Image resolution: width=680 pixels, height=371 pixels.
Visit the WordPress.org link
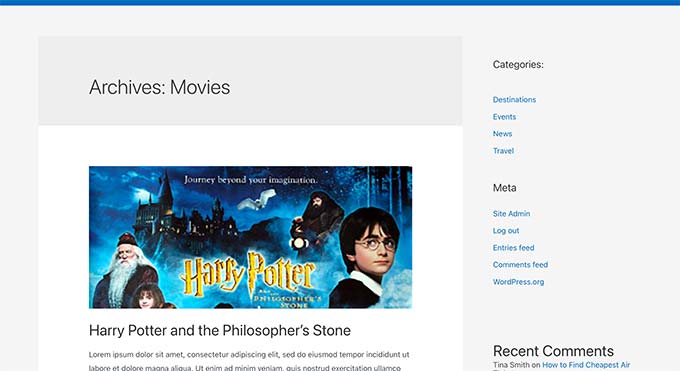[x=518, y=282]
